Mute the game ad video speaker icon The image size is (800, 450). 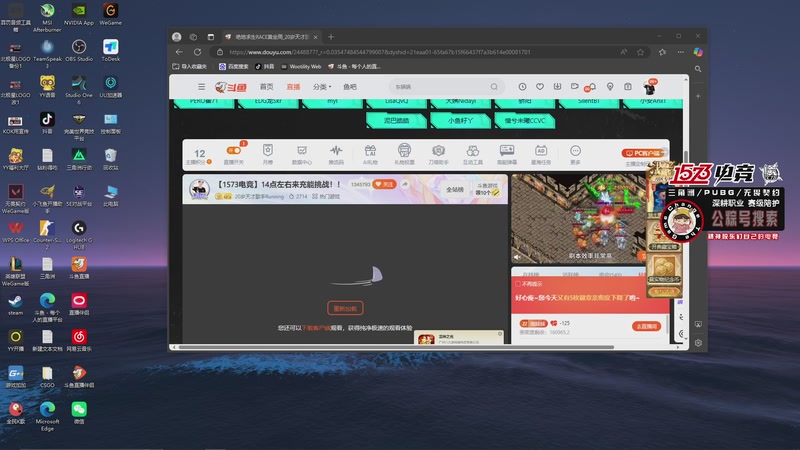pyautogui.click(x=517, y=258)
